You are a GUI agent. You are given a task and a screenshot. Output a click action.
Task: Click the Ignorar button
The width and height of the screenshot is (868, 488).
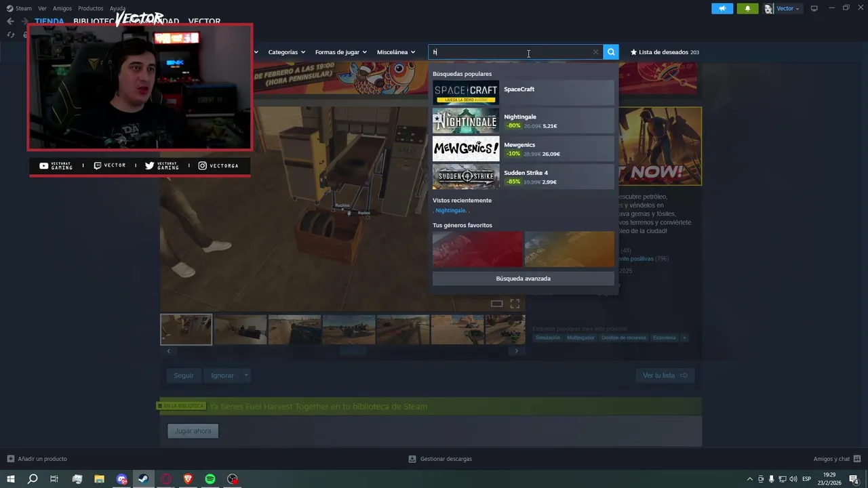pyautogui.click(x=222, y=375)
